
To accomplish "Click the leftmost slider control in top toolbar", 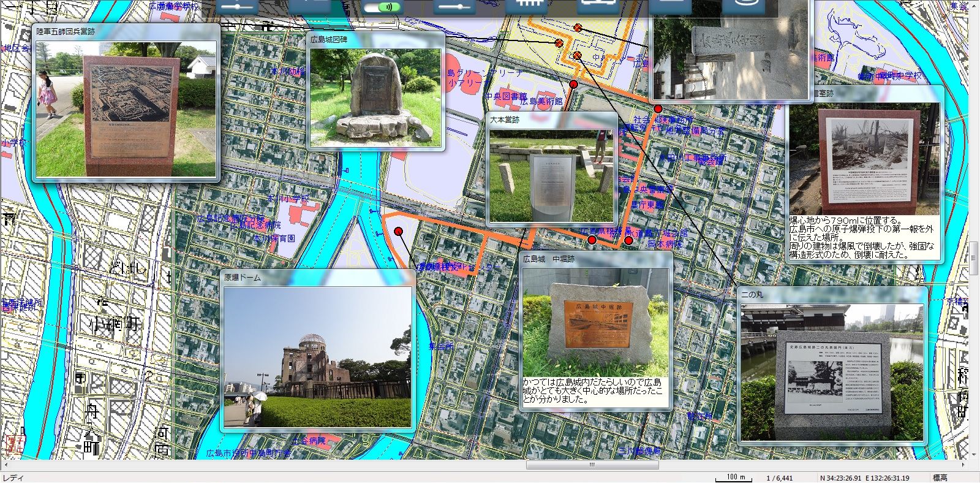I will 237,7.
